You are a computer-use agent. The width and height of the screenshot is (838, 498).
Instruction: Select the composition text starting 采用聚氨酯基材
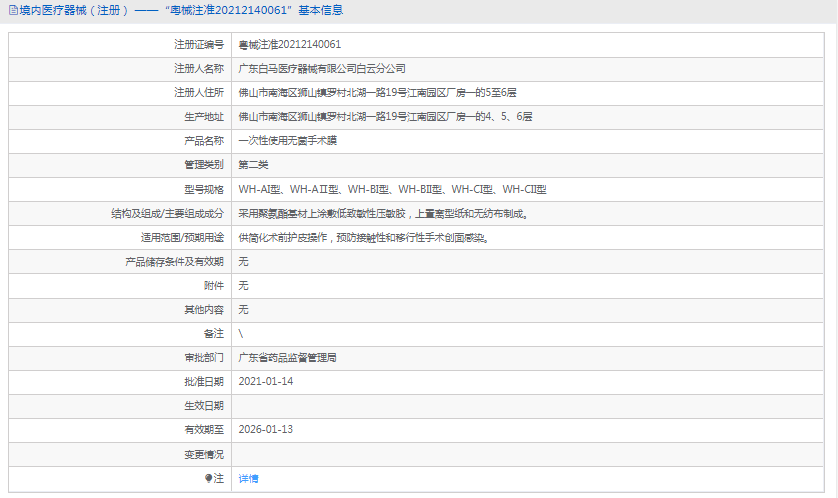[x=384, y=214]
